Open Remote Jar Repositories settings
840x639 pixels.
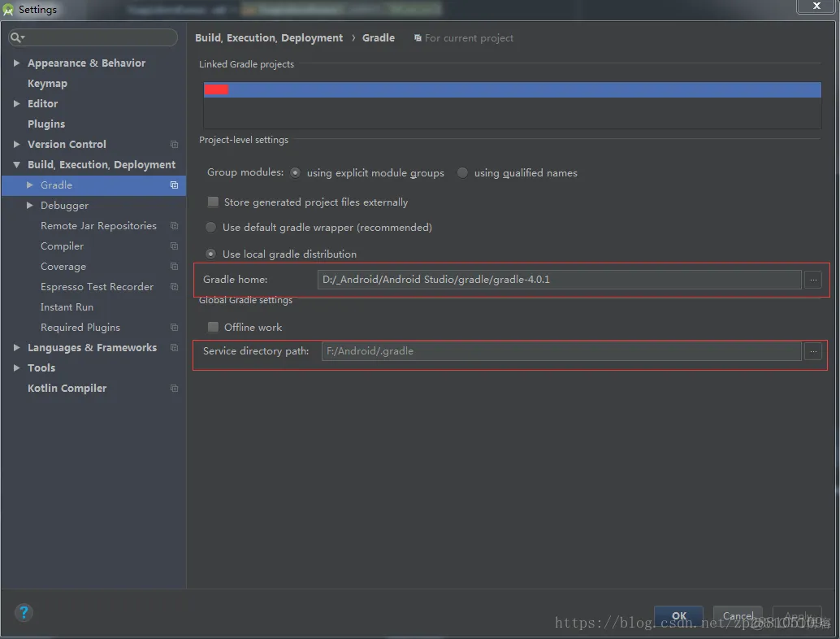click(98, 226)
